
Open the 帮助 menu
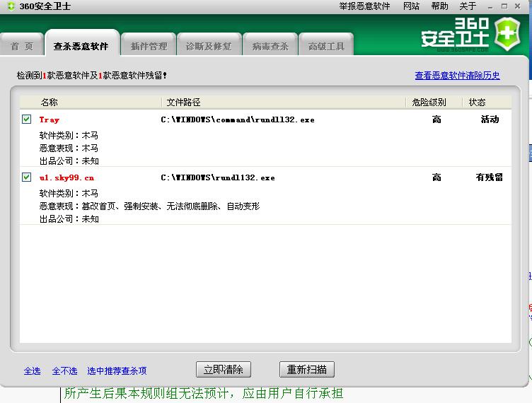click(440, 6)
